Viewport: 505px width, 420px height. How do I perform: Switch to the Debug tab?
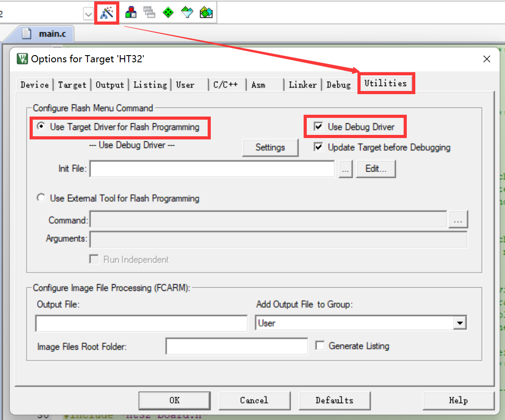point(338,85)
